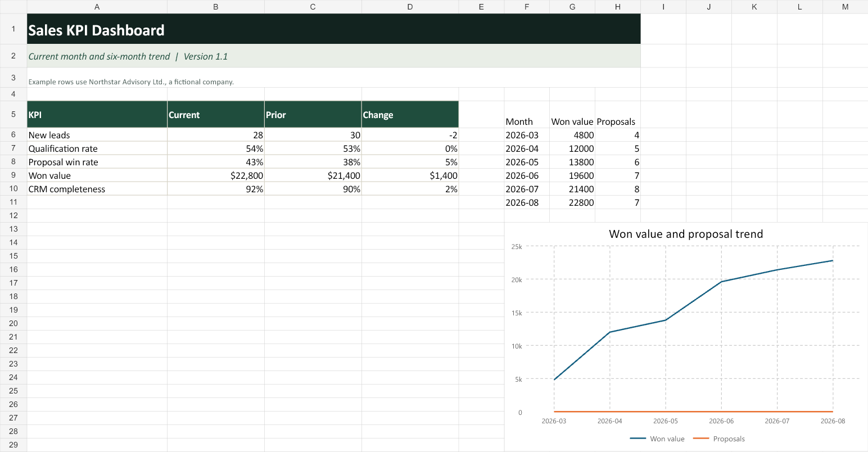Select the "Sales KPI Dashboard" title cell
The image size is (868, 452).
333,29
